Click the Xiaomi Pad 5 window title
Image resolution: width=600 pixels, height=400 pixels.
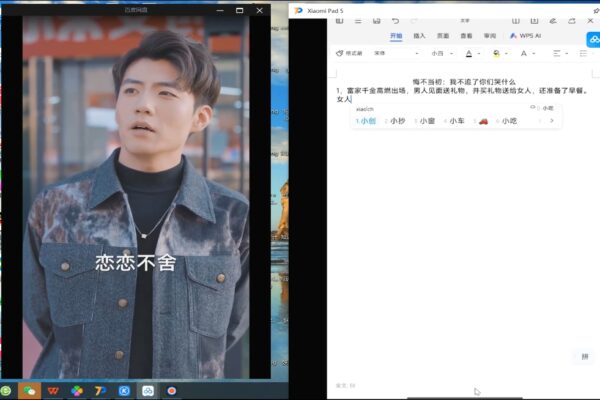tap(325, 11)
